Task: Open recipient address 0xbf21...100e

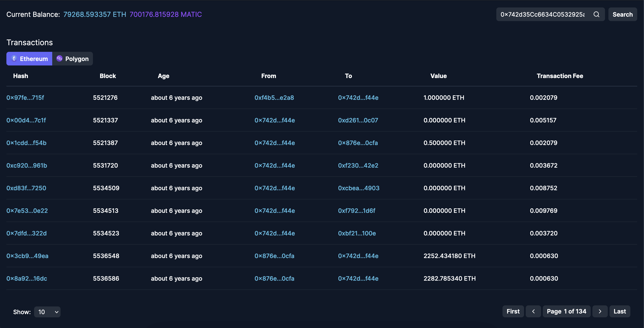Action: click(x=357, y=234)
